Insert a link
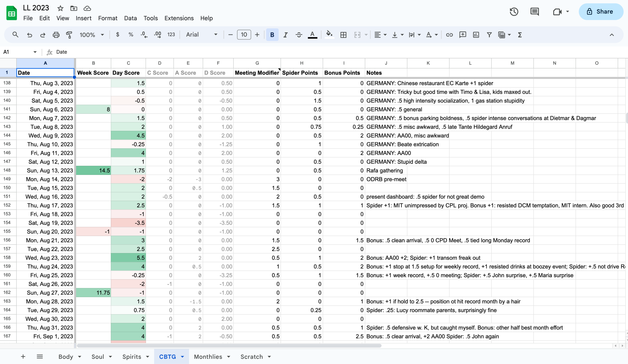 point(449,35)
